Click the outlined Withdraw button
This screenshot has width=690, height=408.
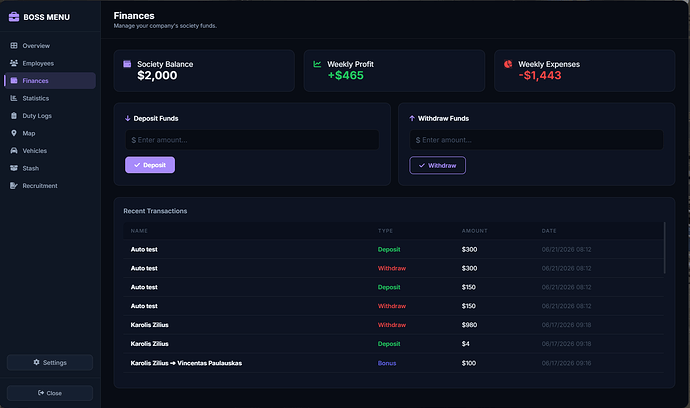(x=437, y=165)
